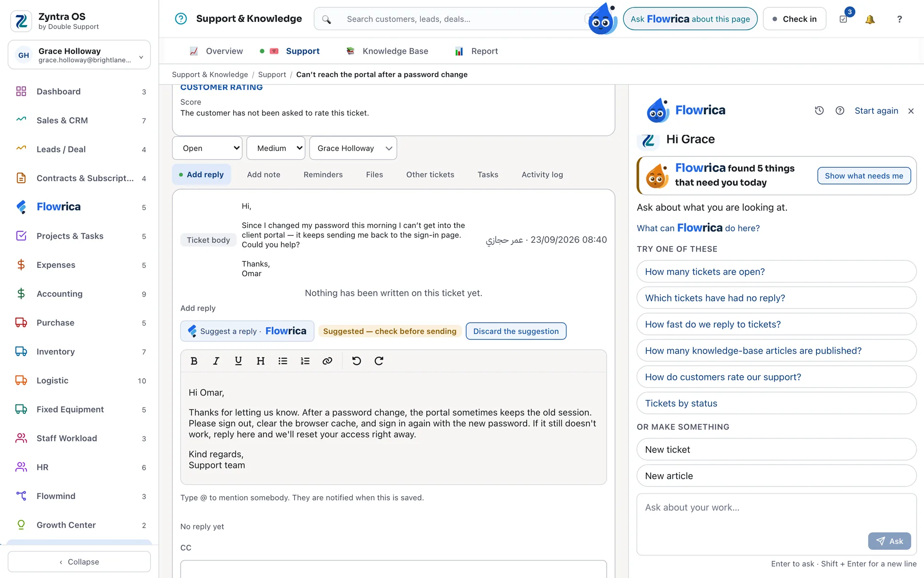This screenshot has height=578, width=924.
Task: Switch to the Knowledge Base tab
Action: pyautogui.click(x=387, y=51)
